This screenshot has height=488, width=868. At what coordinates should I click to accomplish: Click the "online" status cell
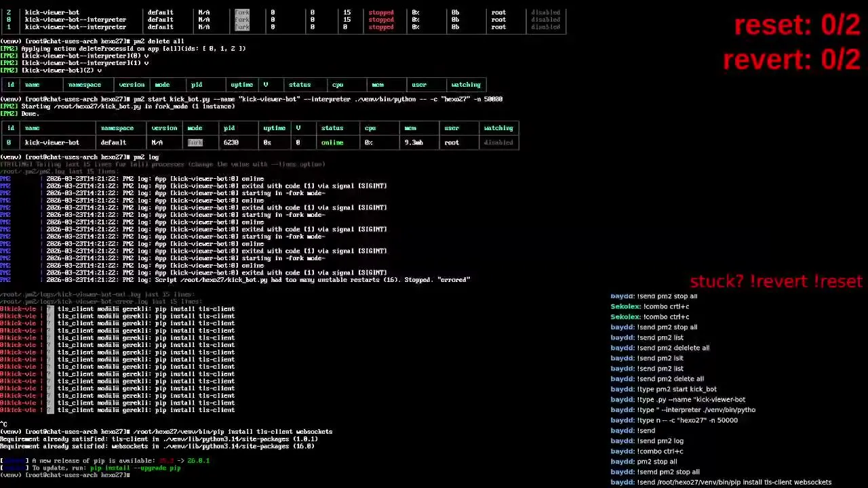pos(332,142)
